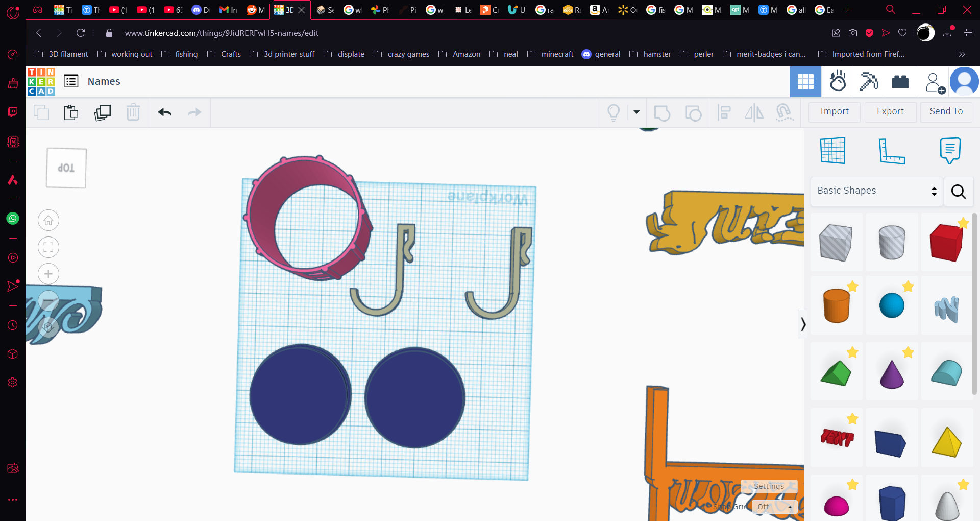Toggle show all with the lightbulb icon

(614, 112)
